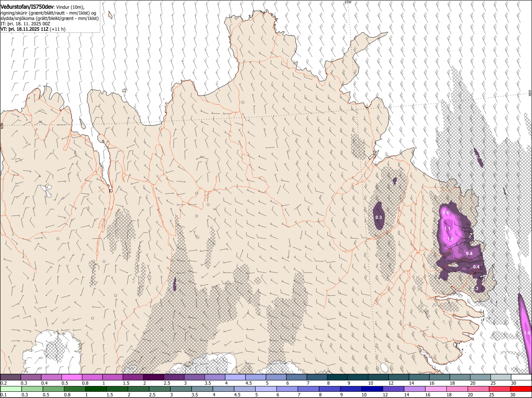Click the 0.2 label under the snow scale
The image size is (532, 398).
click(x=3, y=383)
